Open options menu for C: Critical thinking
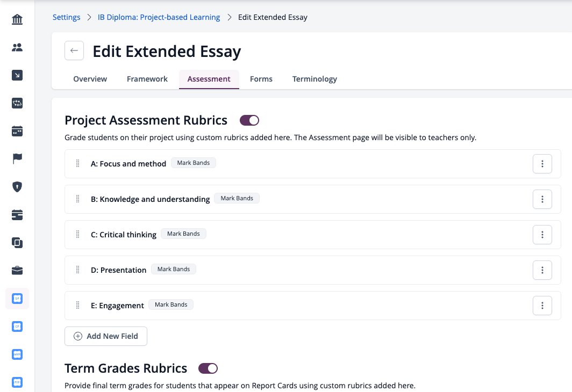The height and width of the screenshot is (392, 572). (x=542, y=235)
